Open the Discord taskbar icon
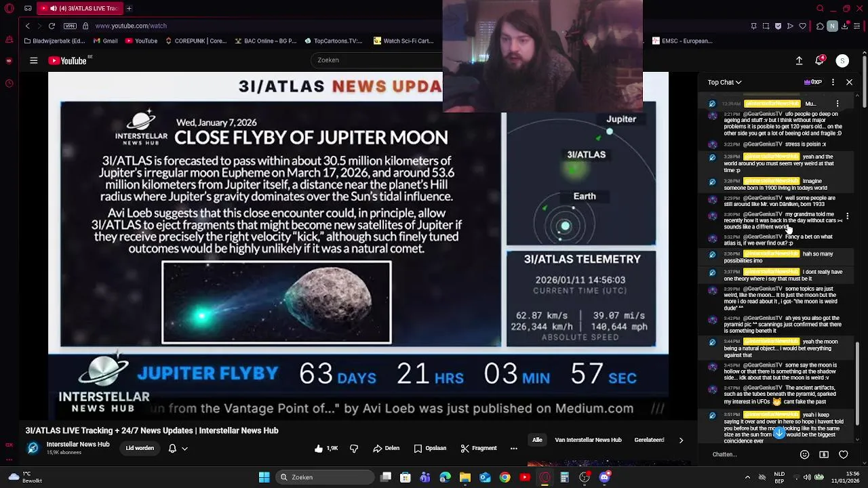 pyautogui.click(x=605, y=477)
